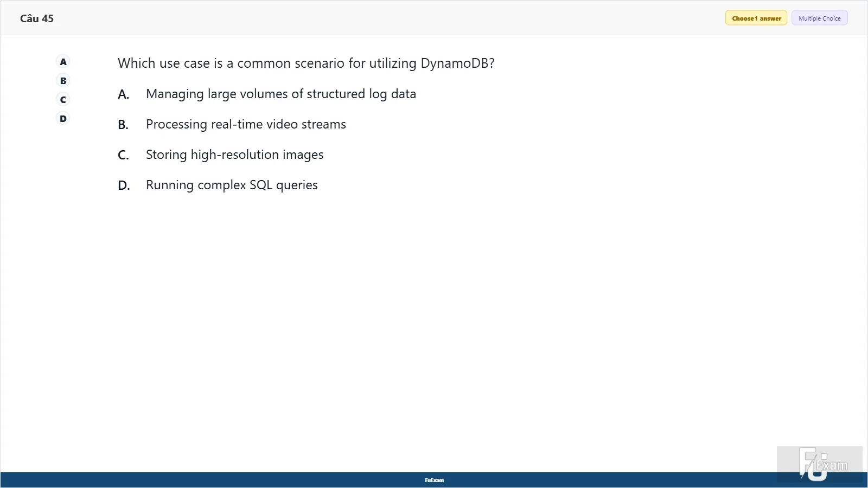Click the FuExam footer label
The height and width of the screenshot is (488, 868).
434,480
